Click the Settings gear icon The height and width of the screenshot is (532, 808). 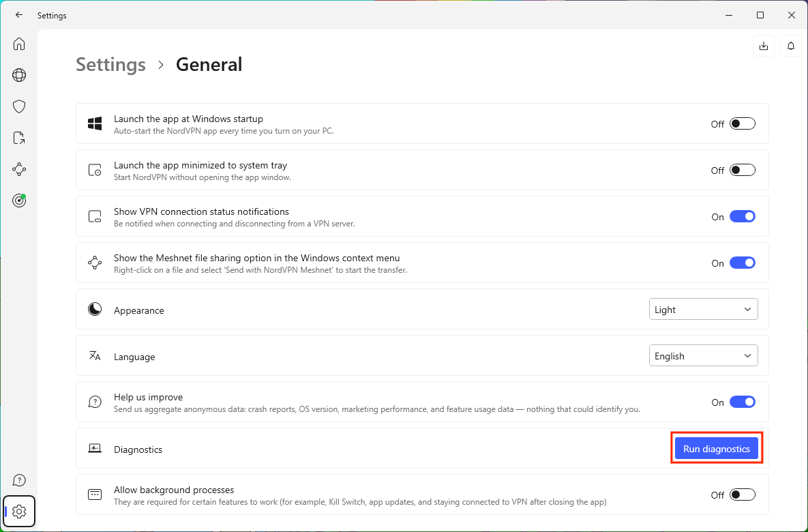click(19, 511)
